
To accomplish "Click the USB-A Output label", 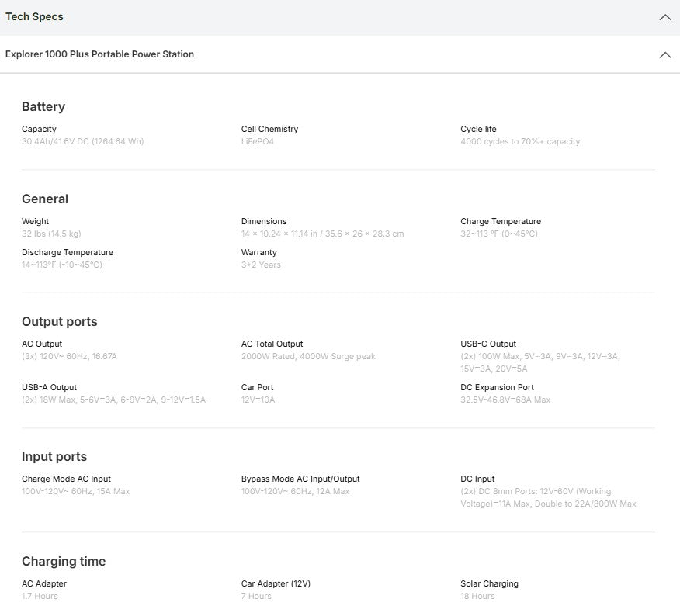I will tap(49, 388).
